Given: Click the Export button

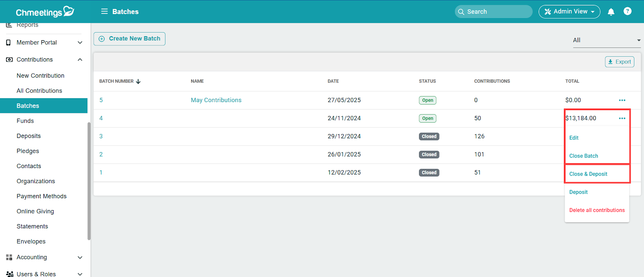Looking at the screenshot, I should [x=619, y=62].
